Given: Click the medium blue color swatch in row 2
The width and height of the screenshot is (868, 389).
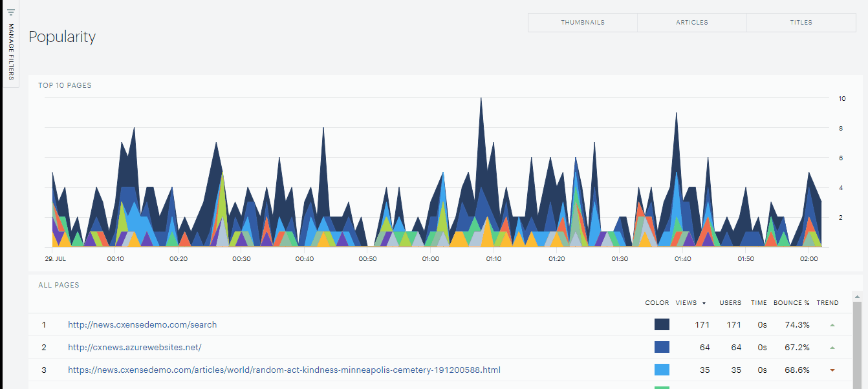Looking at the screenshot, I should (662, 347).
